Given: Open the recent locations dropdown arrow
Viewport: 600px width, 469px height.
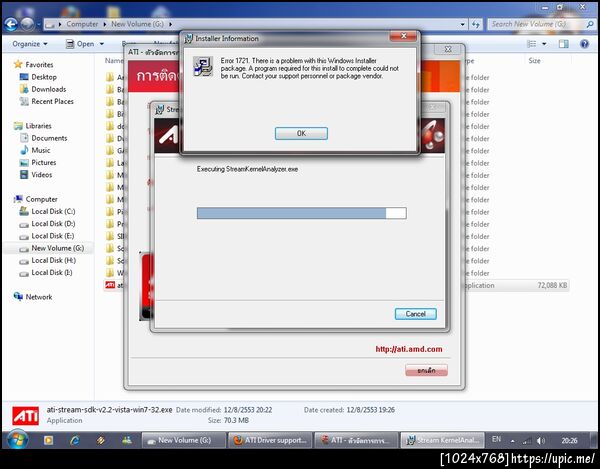Looking at the screenshot, I should pyautogui.click(x=39, y=24).
